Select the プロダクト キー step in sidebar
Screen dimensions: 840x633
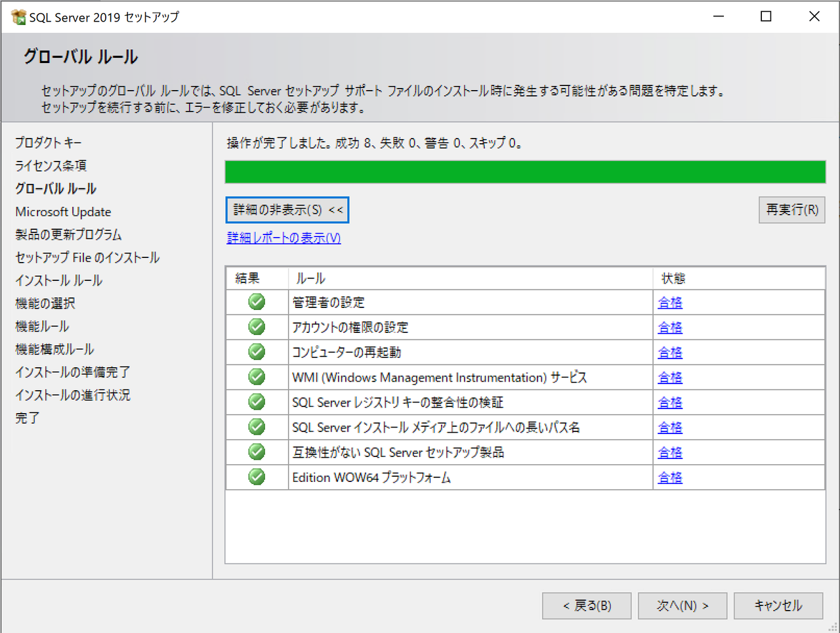pyautogui.click(x=49, y=142)
